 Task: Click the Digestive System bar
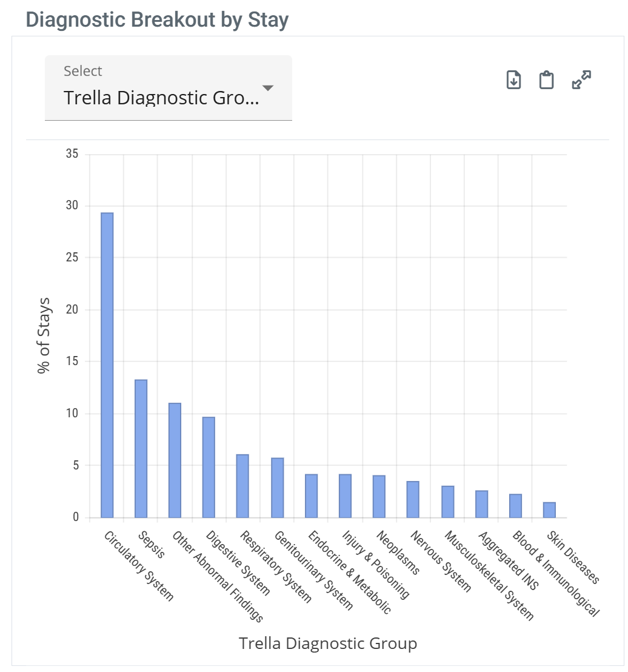(209, 467)
